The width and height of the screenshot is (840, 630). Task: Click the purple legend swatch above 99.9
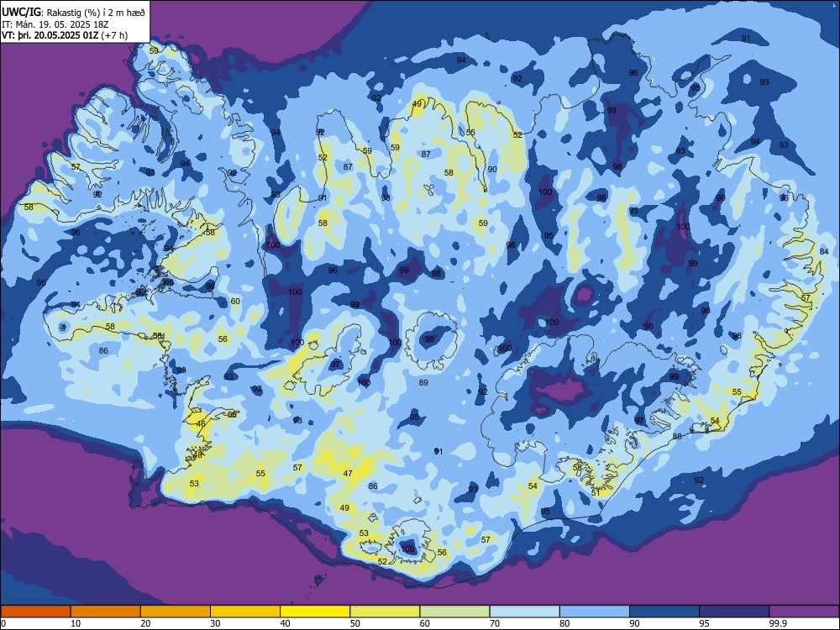[804, 612]
